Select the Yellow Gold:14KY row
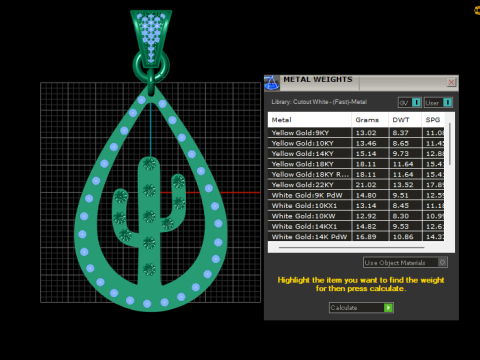The image size is (480, 360). pos(356,153)
